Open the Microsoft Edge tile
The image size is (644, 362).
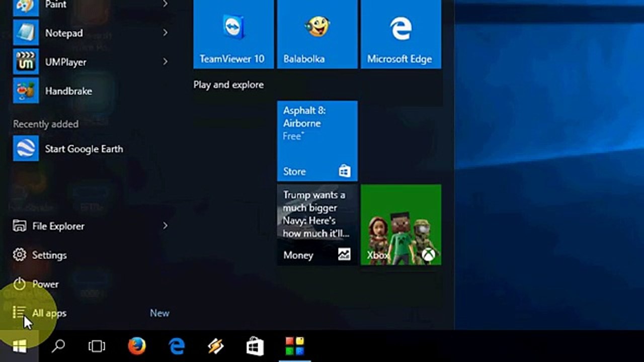(401, 34)
